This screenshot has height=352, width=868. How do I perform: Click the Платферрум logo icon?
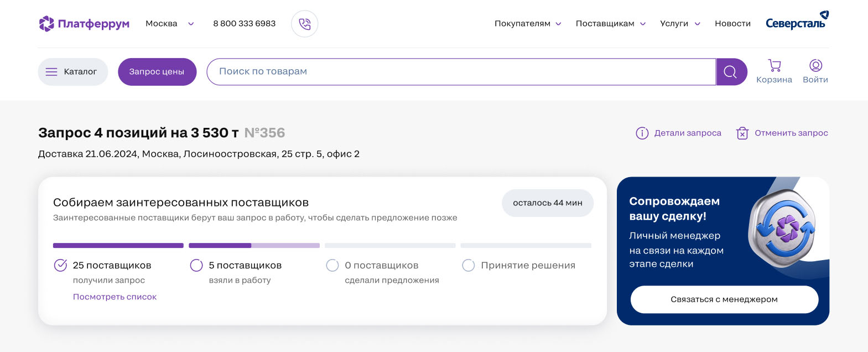(x=46, y=24)
